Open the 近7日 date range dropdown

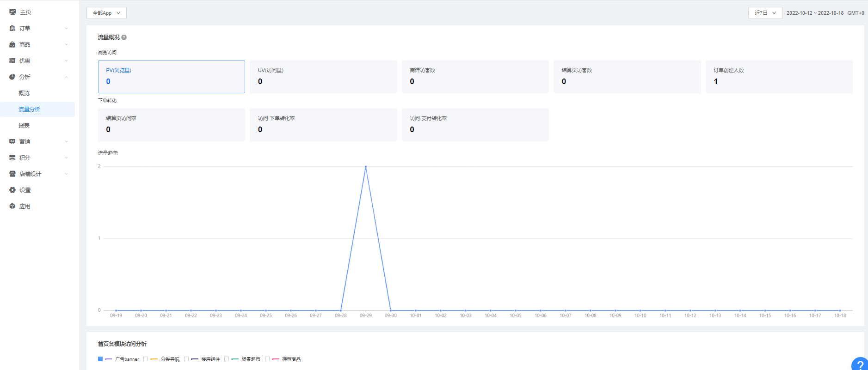(765, 13)
